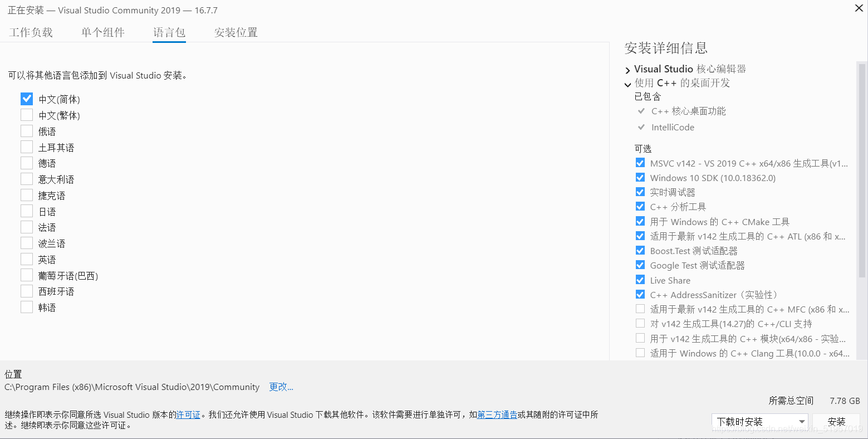The width and height of the screenshot is (868, 439).
Task: Close the installer window
Action: pos(859,8)
